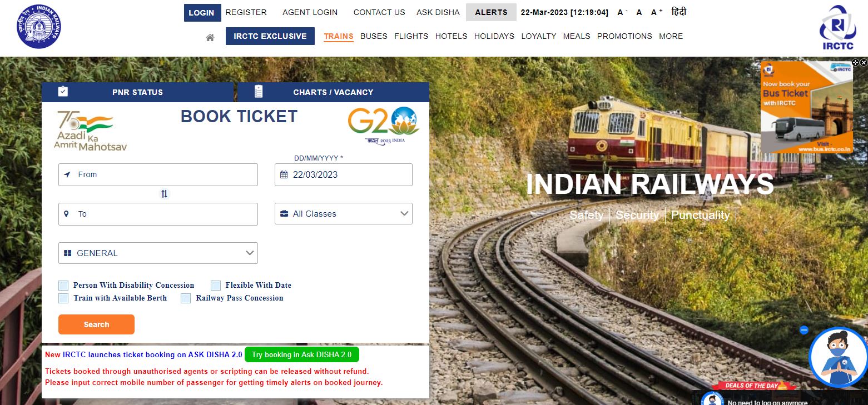This screenshot has height=405, width=868.
Task: Click the From station input field
Action: click(158, 174)
